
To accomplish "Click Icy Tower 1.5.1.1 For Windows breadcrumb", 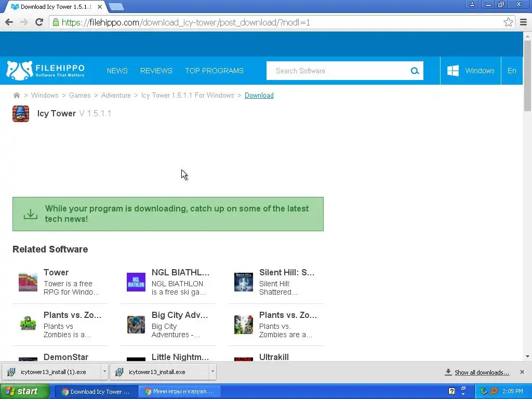I will coord(188,96).
